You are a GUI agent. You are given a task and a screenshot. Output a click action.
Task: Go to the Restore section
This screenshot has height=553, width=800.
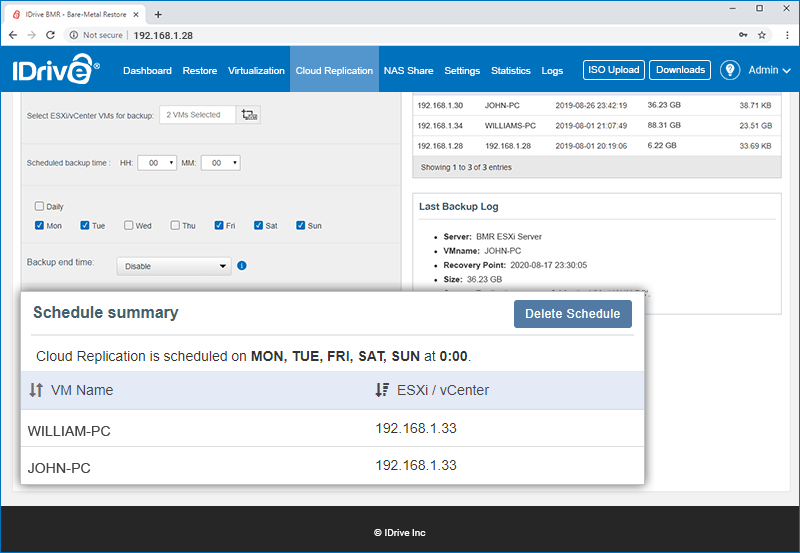200,70
